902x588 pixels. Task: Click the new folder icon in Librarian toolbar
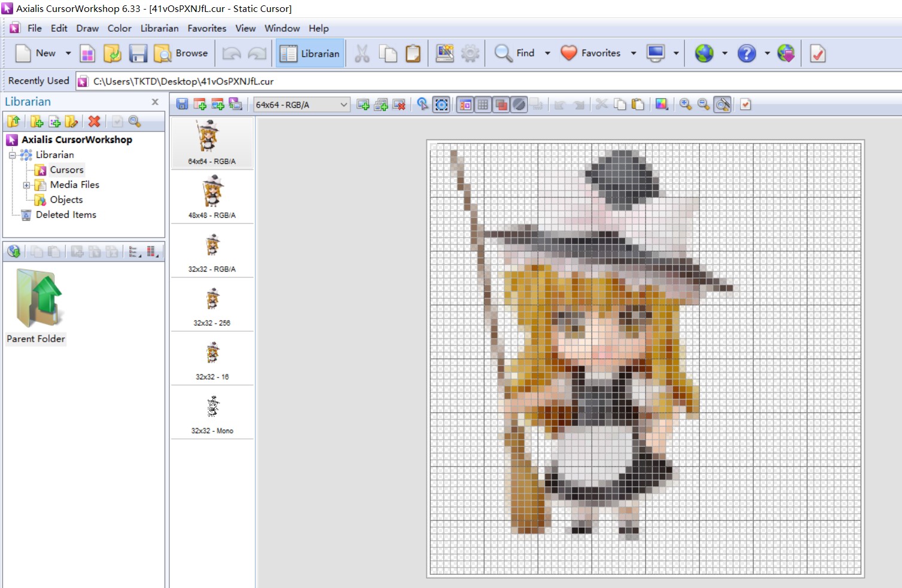click(36, 121)
